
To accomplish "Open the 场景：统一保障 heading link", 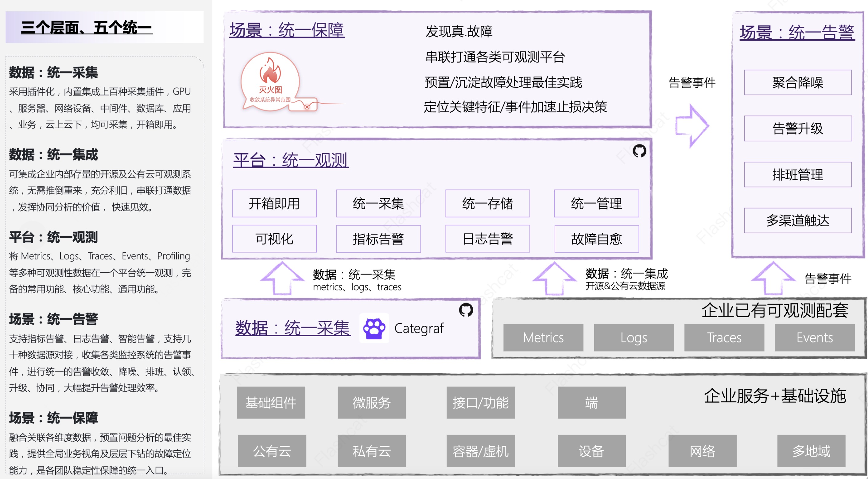I will point(287,30).
